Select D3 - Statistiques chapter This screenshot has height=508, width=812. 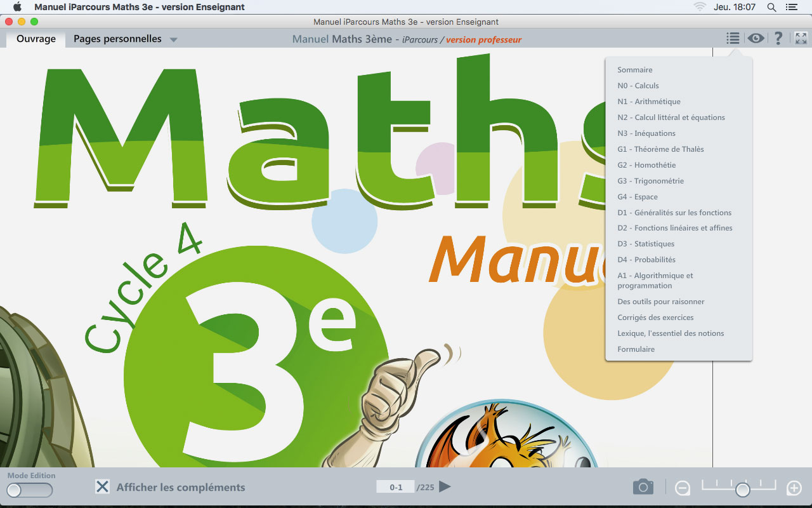coord(646,244)
